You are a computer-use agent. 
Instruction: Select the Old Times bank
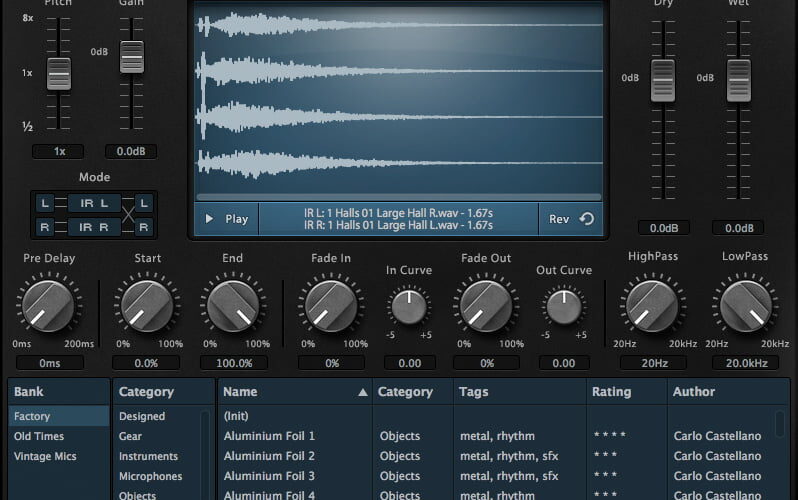39,436
